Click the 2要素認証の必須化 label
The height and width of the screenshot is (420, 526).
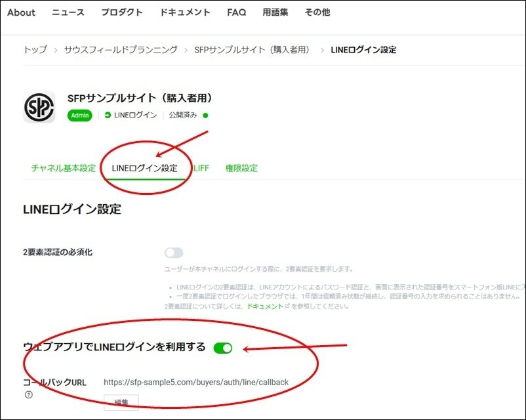(58, 252)
